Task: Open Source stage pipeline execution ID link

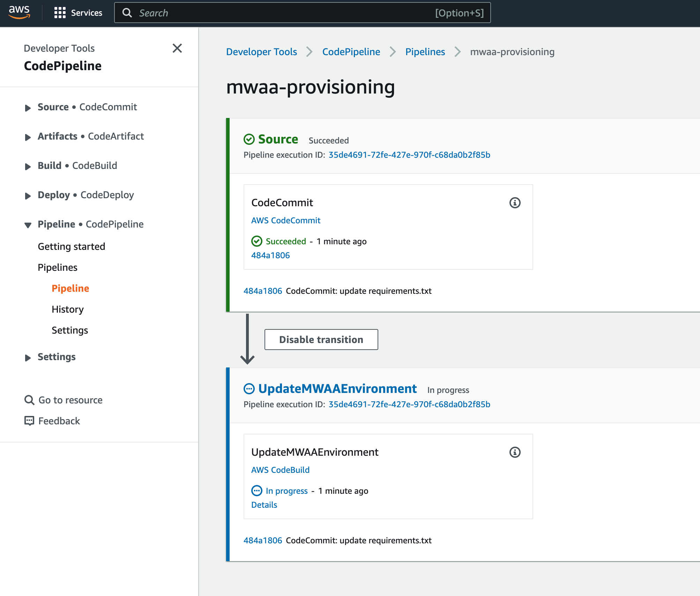Action: click(x=409, y=155)
